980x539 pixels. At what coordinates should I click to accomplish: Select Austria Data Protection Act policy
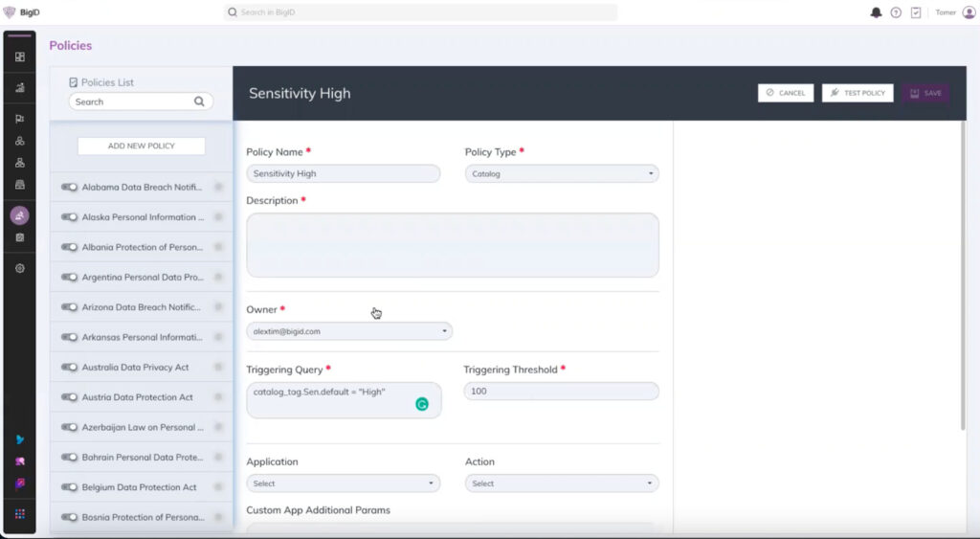(137, 397)
